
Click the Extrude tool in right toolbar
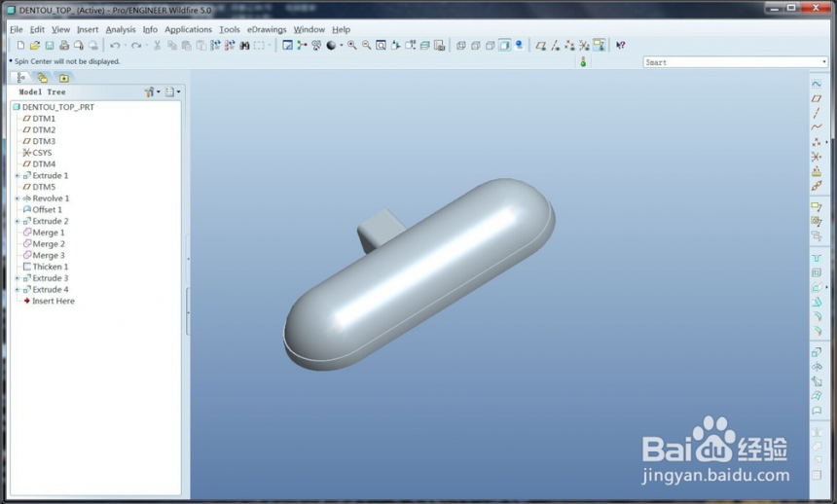[817, 352]
